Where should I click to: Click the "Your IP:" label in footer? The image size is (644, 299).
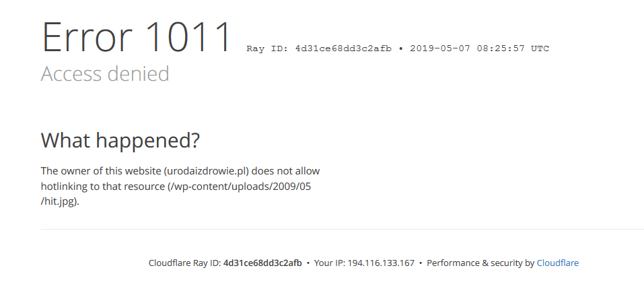(329, 263)
